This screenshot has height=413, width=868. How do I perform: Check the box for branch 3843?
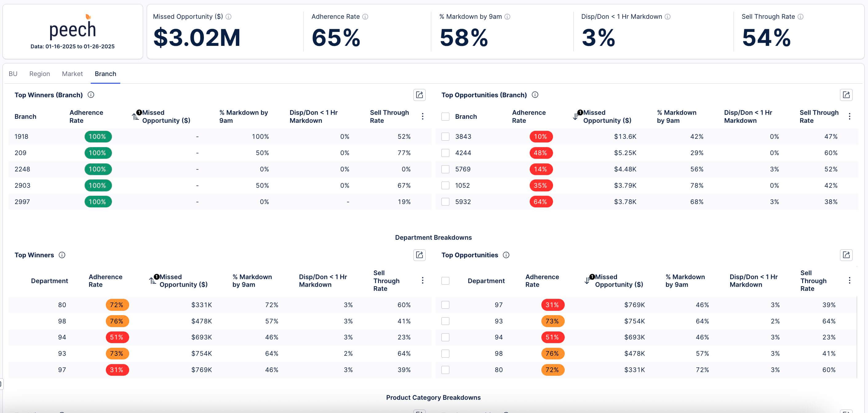click(445, 137)
